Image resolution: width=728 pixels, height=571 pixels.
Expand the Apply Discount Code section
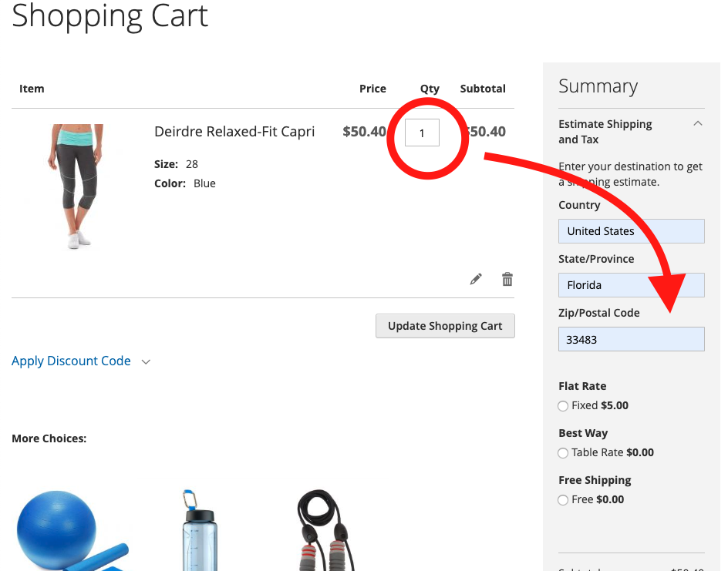coord(71,361)
